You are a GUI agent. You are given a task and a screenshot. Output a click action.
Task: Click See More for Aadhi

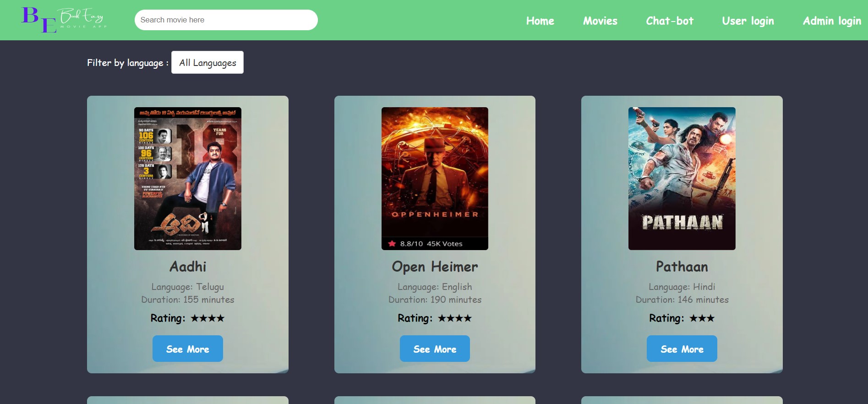tap(188, 349)
